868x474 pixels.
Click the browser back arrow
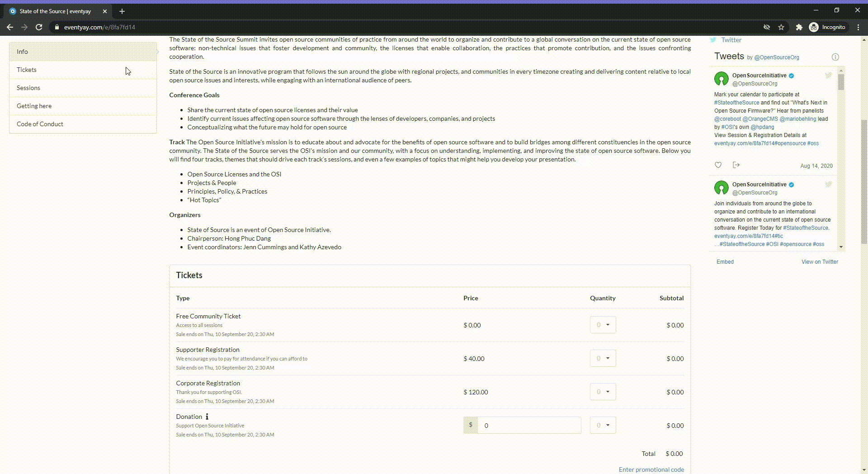(x=10, y=27)
